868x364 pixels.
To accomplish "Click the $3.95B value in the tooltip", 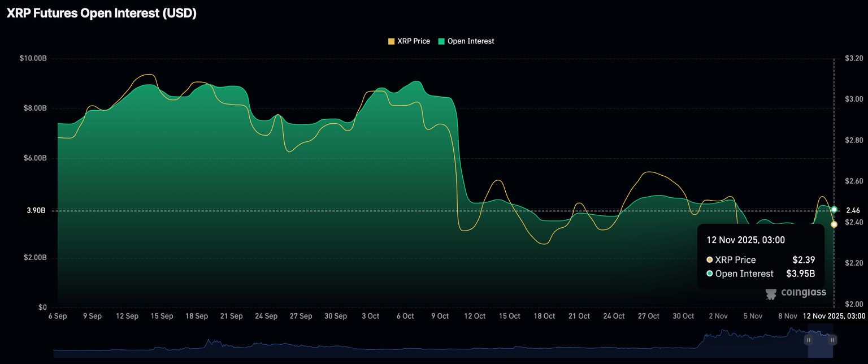I will pyautogui.click(x=800, y=274).
